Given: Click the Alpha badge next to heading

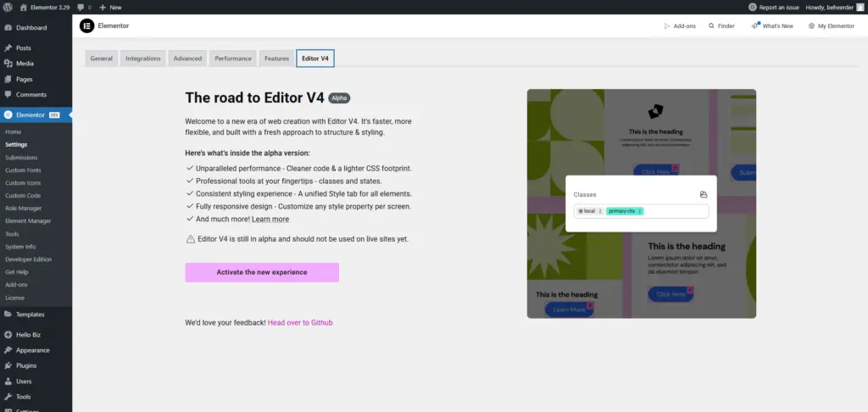Looking at the screenshot, I should [x=339, y=98].
